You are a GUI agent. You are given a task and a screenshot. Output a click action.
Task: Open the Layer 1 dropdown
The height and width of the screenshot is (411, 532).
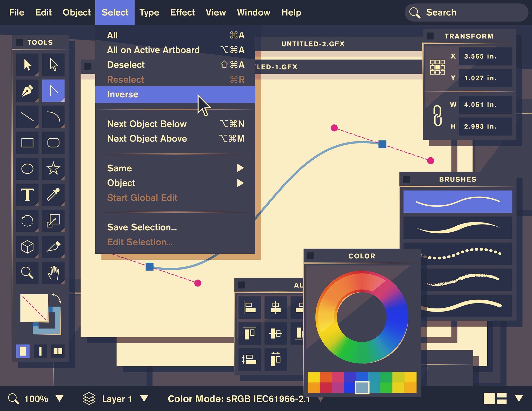[144, 398]
